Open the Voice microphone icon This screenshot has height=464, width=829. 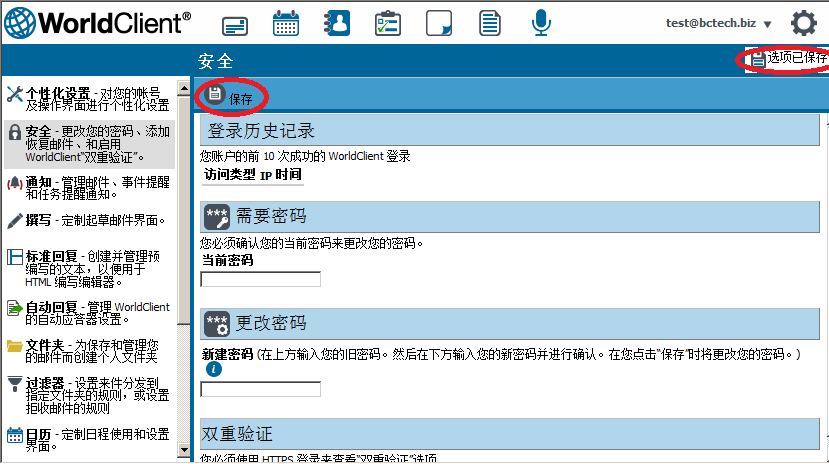[x=541, y=23]
